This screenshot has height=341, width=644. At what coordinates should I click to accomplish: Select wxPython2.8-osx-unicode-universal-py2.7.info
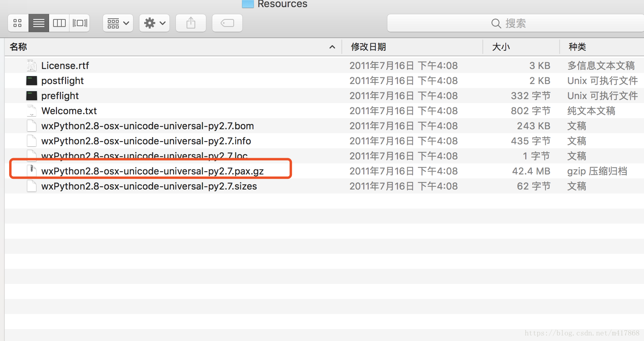point(146,141)
